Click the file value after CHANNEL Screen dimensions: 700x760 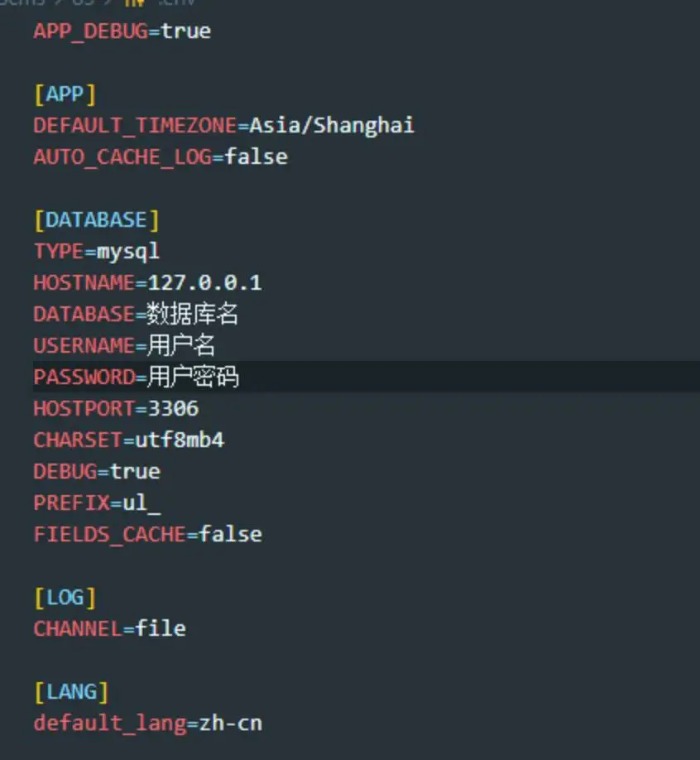click(161, 629)
